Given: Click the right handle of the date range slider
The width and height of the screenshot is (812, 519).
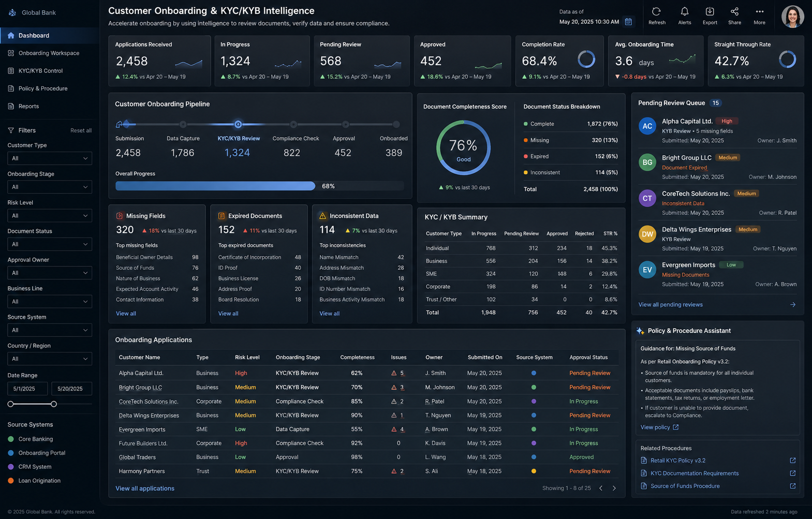Looking at the screenshot, I should pos(54,404).
